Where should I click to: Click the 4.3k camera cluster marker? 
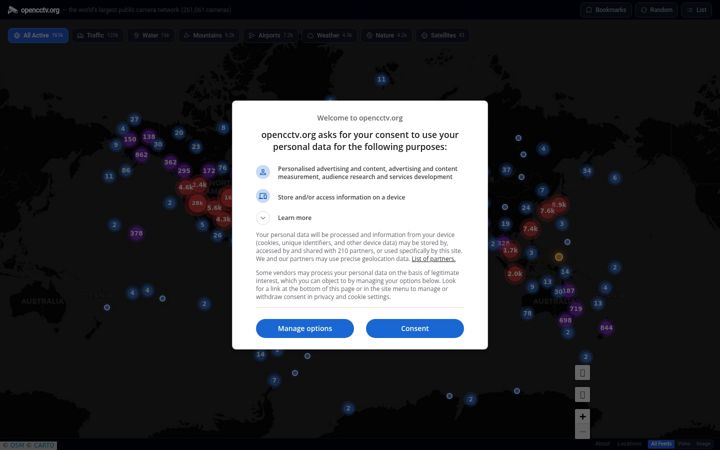223,219
